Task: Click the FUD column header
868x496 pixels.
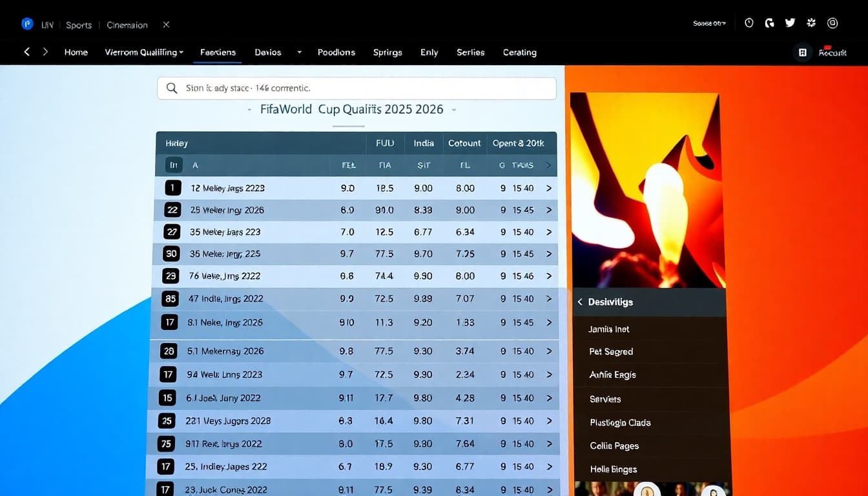Action: point(385,143)
